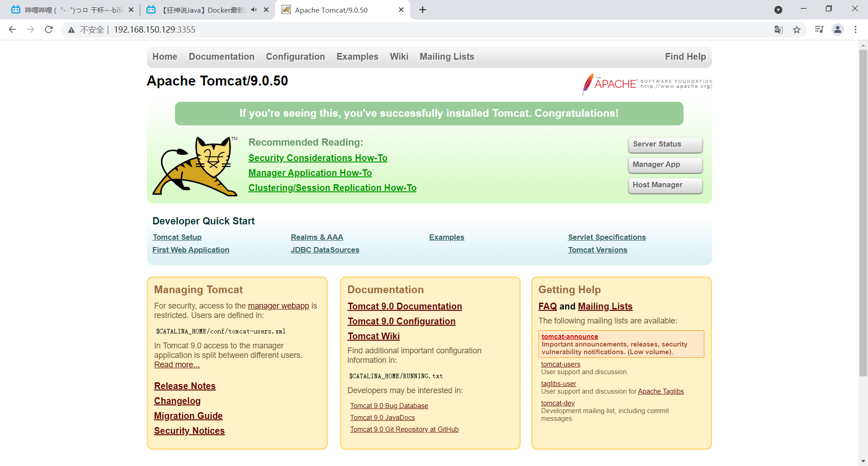Open the Changelog link

[177, 401]
